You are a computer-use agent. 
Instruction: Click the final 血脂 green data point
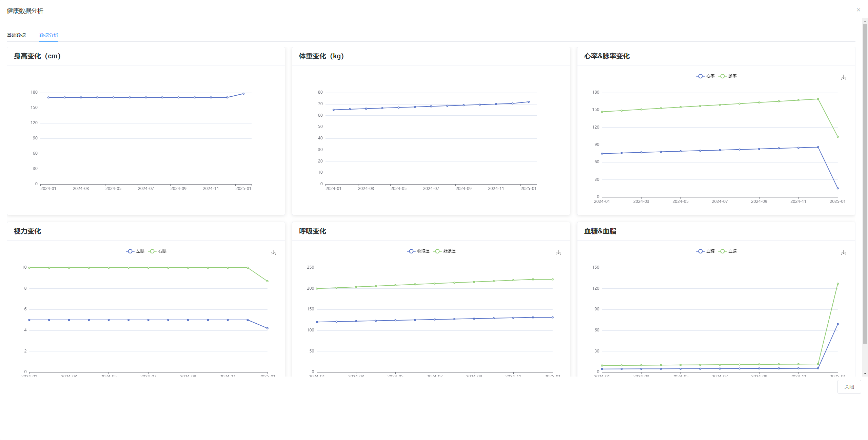838,284
